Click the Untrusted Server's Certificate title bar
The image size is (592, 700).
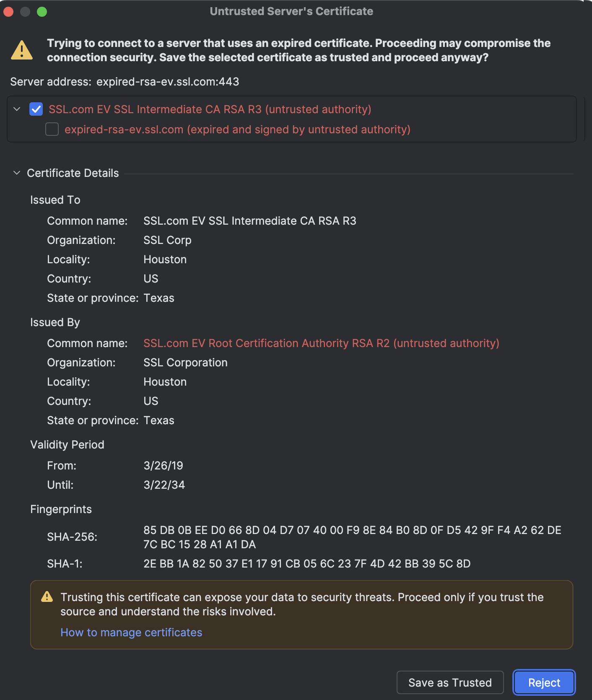(x=291, y=11)
